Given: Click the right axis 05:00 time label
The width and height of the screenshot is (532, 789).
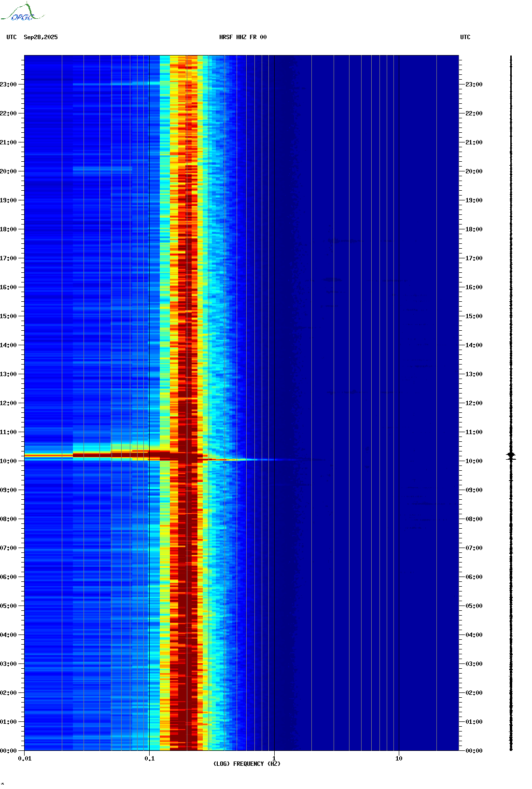Looking at the screenshot, I should point(474,606).
